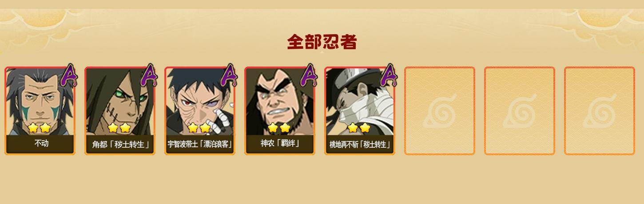Click the two-star rating on 不动
Viewport: 644px width, 204px height.
(39, 128)
